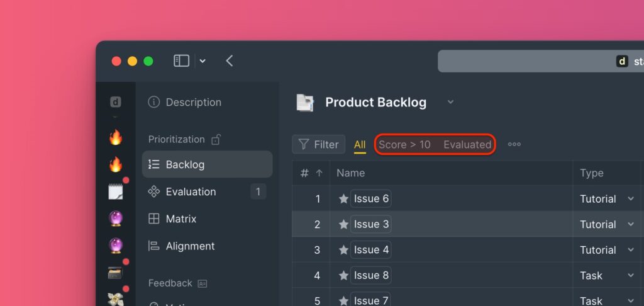The width and height of the screenshot is (644, 306).
Task: Open the three-dots more options menu
Action: [514, 144]
